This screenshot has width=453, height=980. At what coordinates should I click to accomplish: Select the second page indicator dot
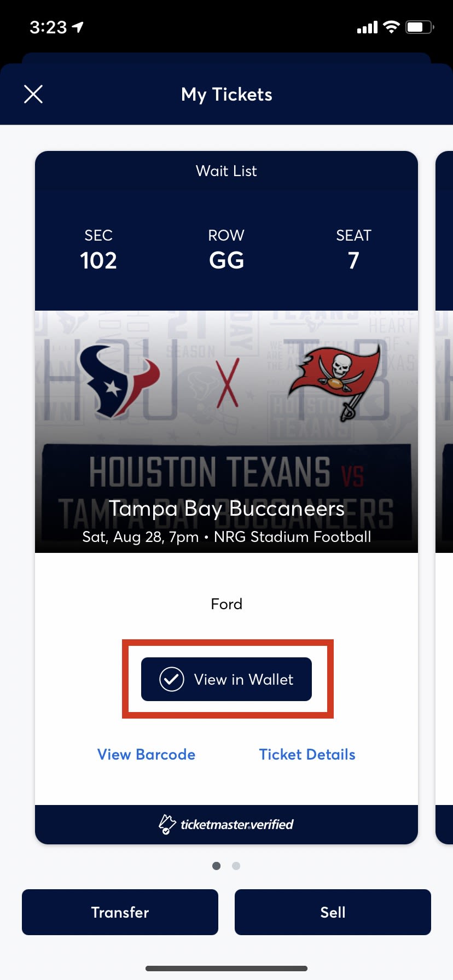coord(236,866)
